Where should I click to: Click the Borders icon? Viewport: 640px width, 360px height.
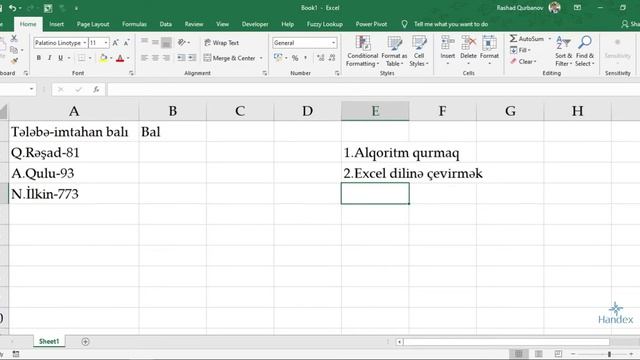point(82,58)
